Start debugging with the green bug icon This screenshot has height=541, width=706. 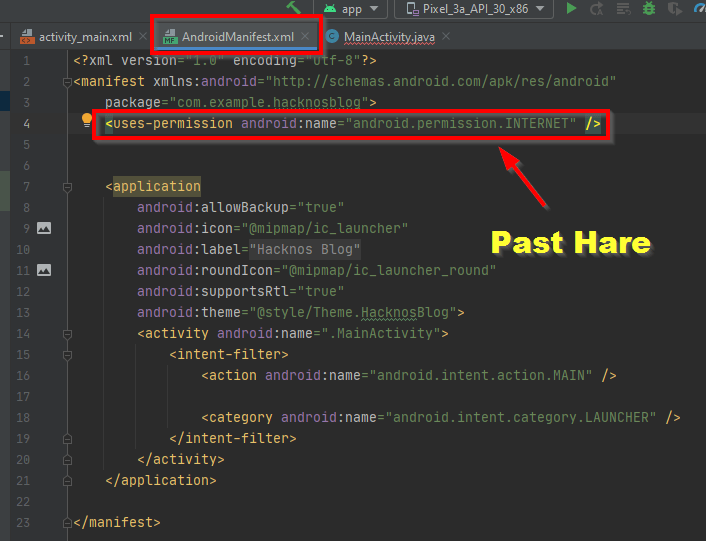649,9
